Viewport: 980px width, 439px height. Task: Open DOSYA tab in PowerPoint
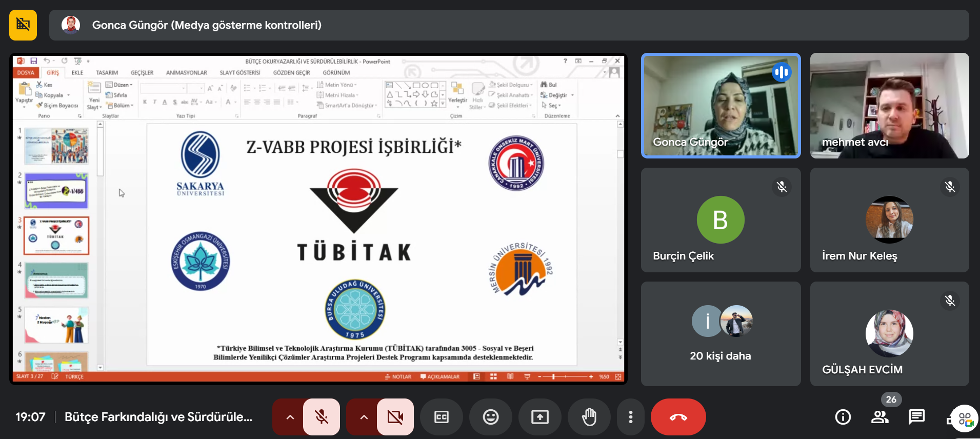pyautogui.click(x=26, y=73)
